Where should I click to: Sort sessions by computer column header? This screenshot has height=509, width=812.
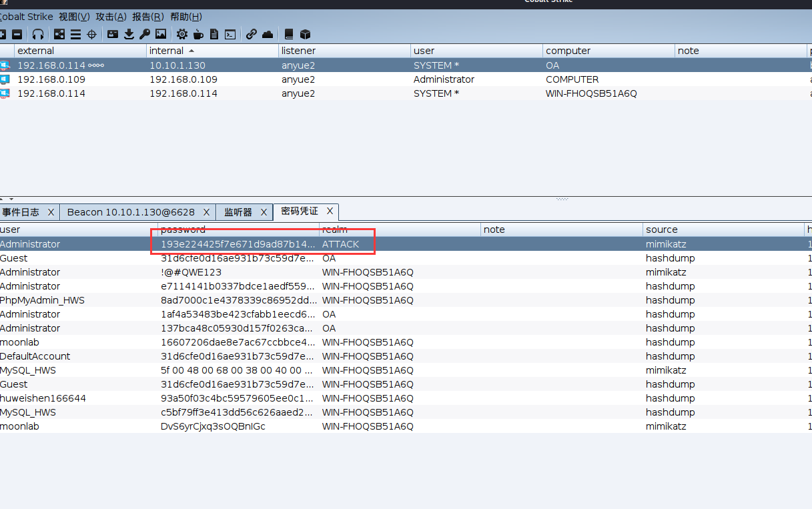(x=608, y=51)
